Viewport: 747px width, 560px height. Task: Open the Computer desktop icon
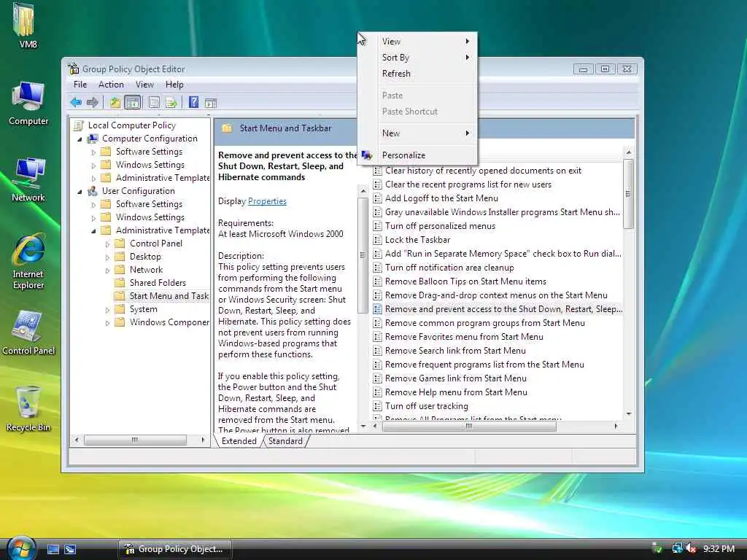28,104
